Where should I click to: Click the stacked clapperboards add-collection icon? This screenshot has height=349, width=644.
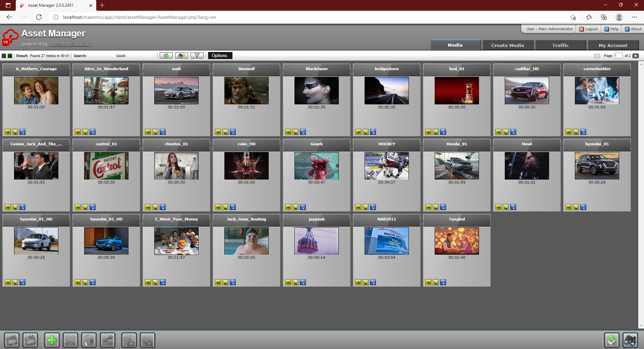(x=148, y=340)
